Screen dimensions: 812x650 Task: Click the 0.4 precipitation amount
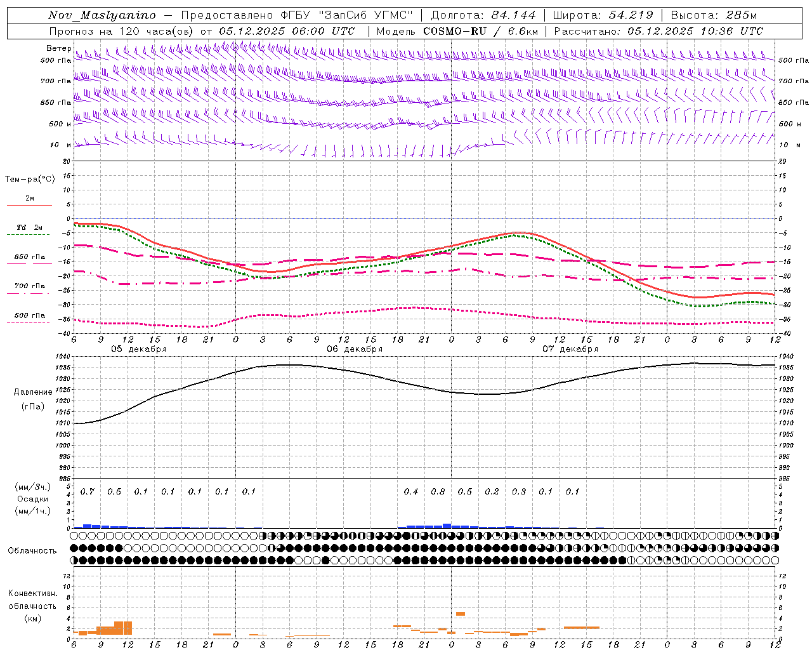pos(411,491)
